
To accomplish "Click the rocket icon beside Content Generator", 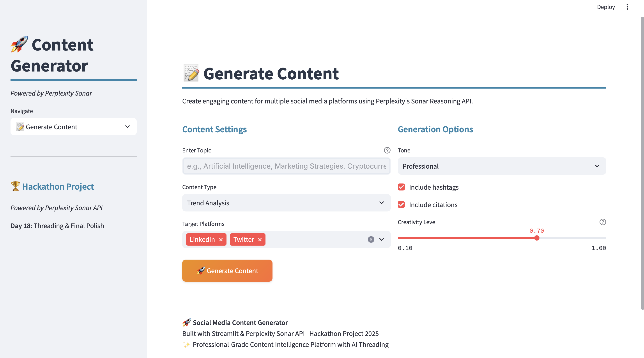I will tap(19, 44).
